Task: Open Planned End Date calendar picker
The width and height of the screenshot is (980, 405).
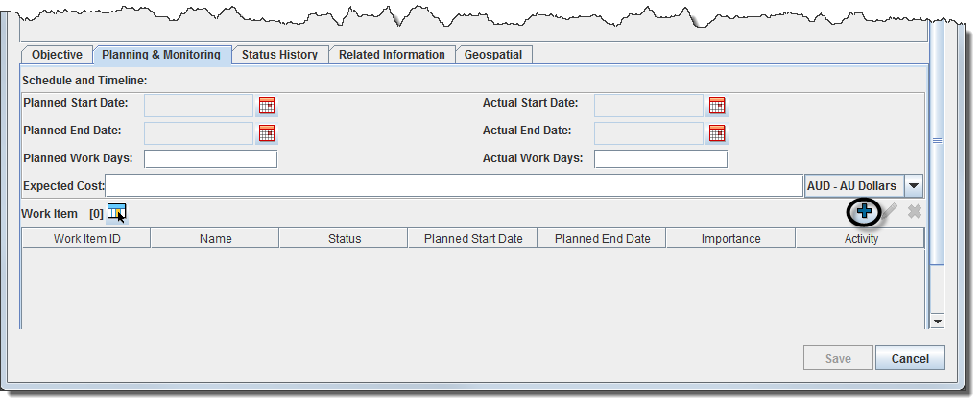Action: pos(267,132)
